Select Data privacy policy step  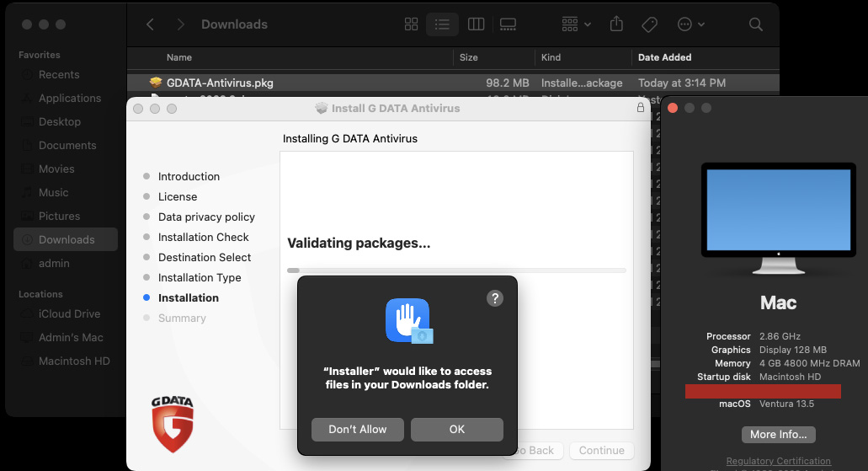[x=206, y=217]
